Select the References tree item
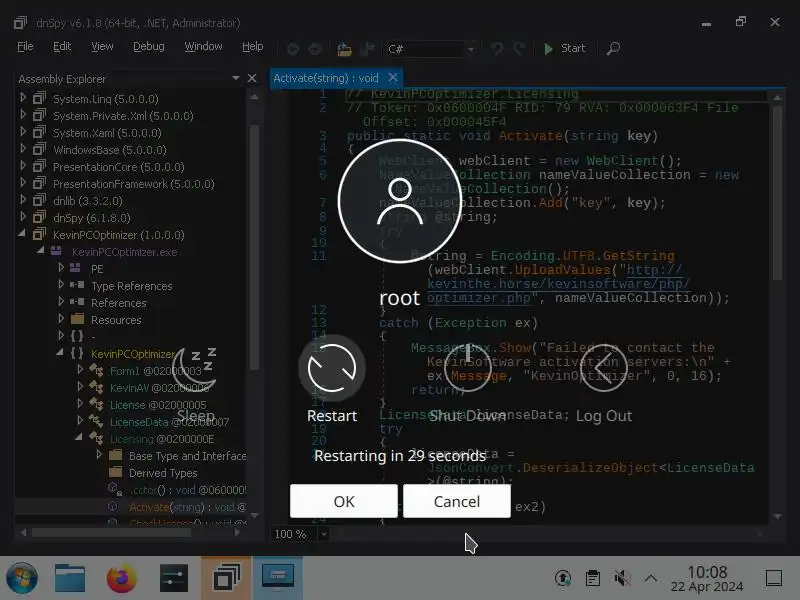The height and width of the screenshot is (600, 800). click(x=118, y=303)
